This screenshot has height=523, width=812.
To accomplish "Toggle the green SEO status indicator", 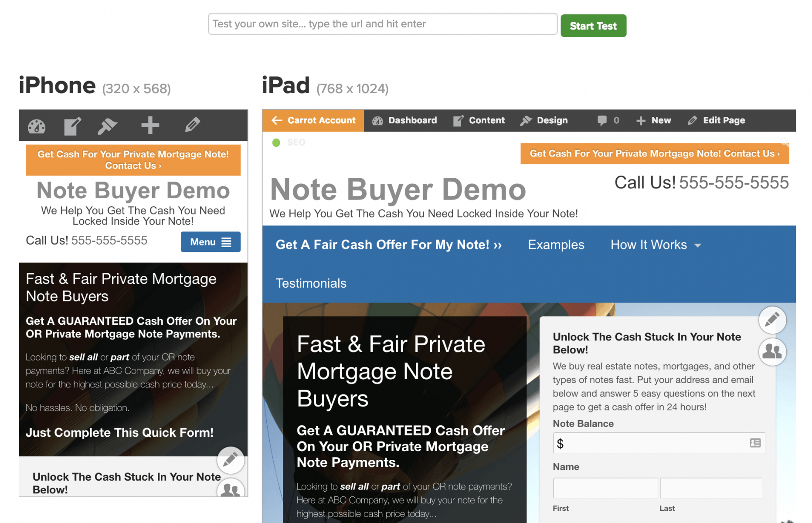I will [276, 142].
